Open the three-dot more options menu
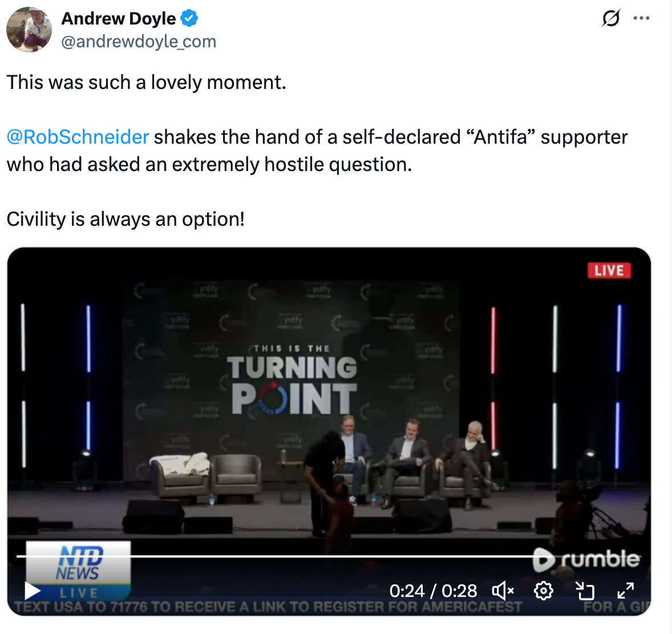 (x=641, y=18)
